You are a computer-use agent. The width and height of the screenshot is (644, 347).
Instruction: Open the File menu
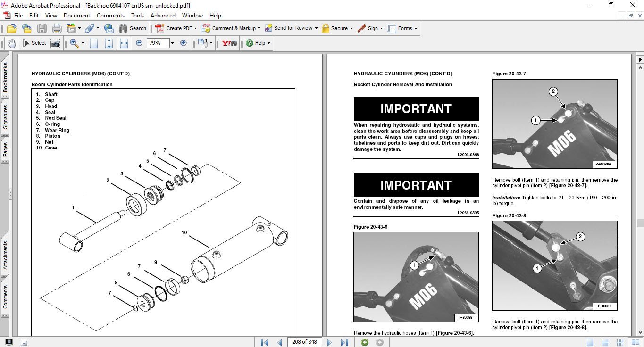pyautogui.click(x=18, y=16)
